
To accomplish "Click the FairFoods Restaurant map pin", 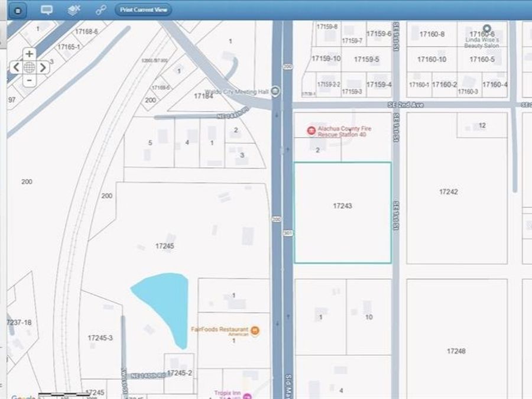I will [255, 330].
